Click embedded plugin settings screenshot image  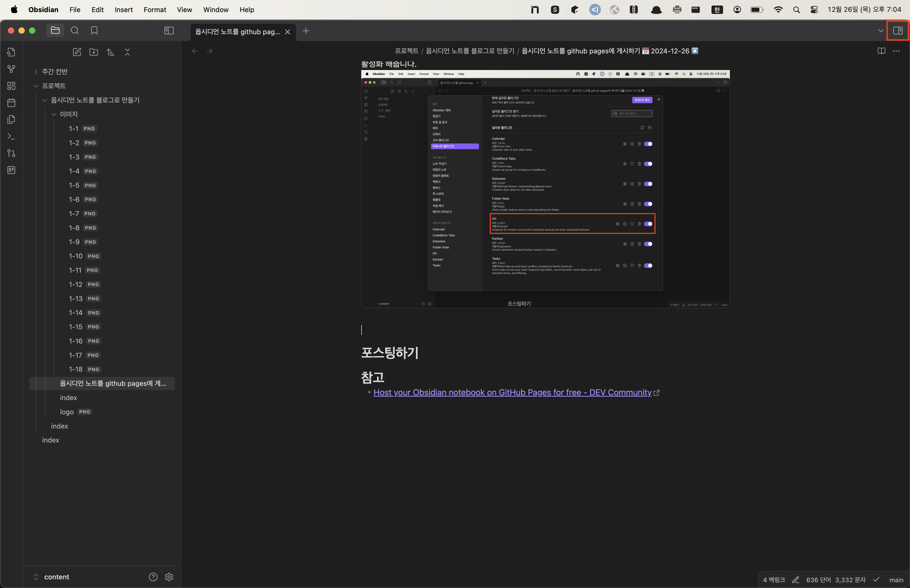pos(545,189)
